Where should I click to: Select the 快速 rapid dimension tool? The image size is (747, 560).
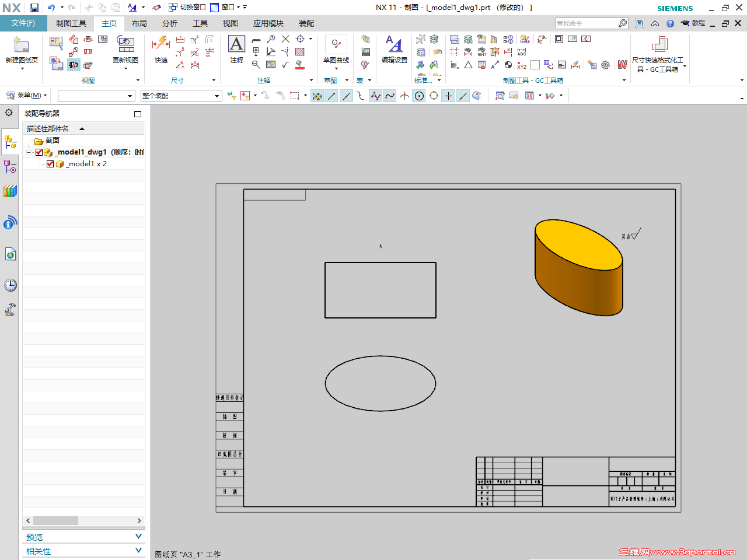[x=160, y=44]
